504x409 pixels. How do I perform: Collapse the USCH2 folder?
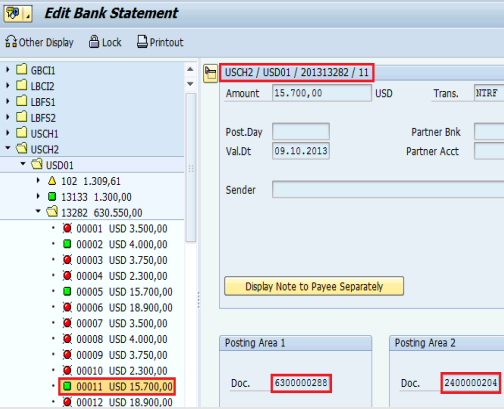pos(8,148)
